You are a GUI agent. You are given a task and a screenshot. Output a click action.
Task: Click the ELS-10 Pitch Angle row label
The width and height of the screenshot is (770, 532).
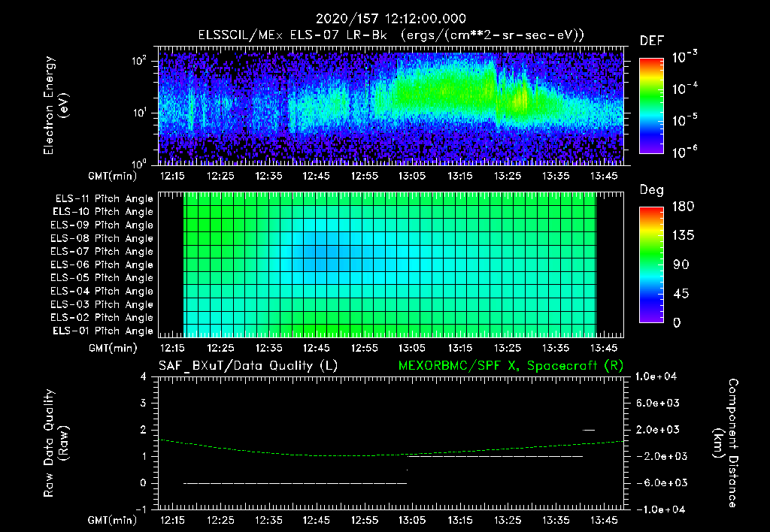[103, 212]
